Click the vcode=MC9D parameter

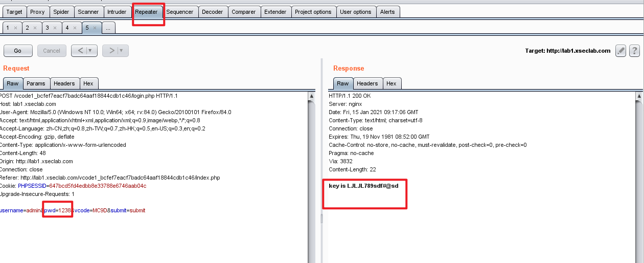[x=91, y=210]
